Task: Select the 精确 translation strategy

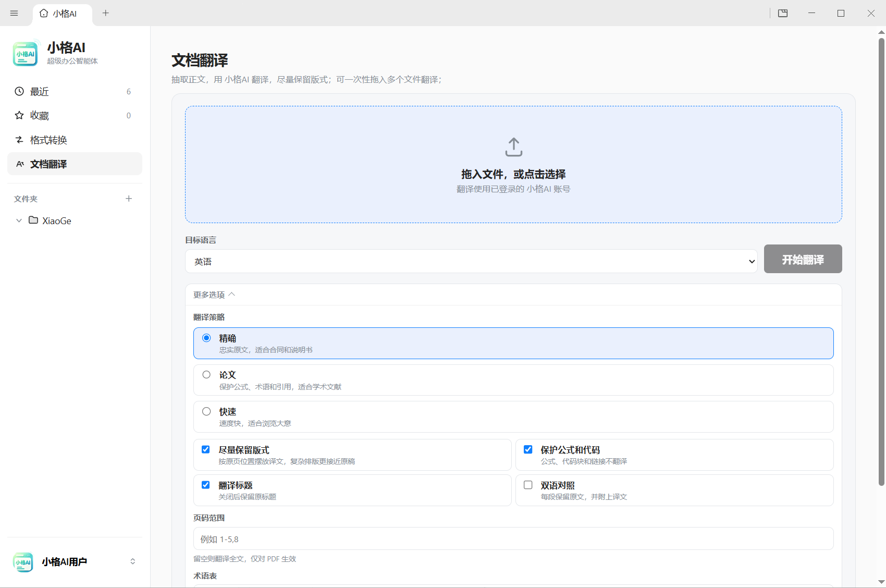Action: click(x=206, y=338)
